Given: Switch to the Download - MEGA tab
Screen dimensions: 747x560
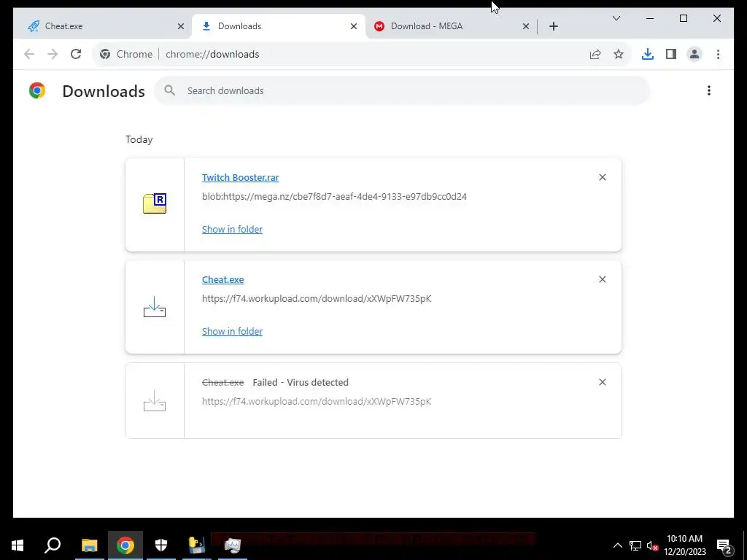Looking at the screenshot, I should pyautogui.click(x=451, y=26).
